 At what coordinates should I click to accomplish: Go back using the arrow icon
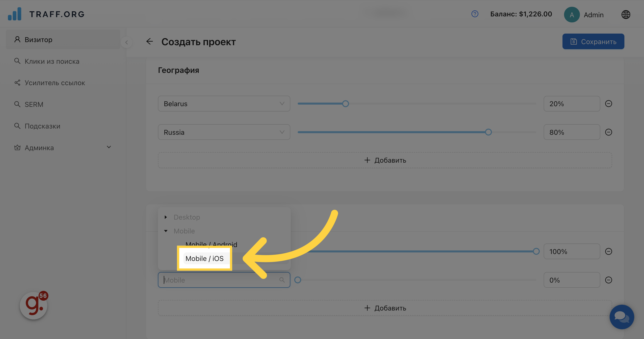point(149,41)
